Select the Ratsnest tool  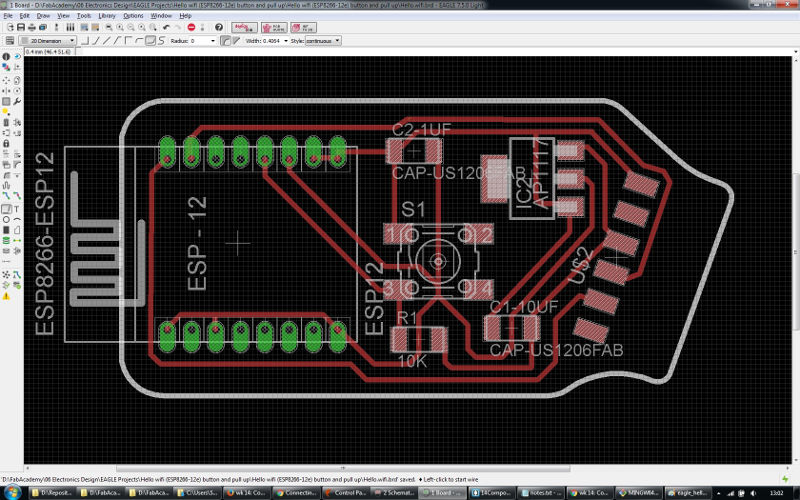click(x=6, y=274)
